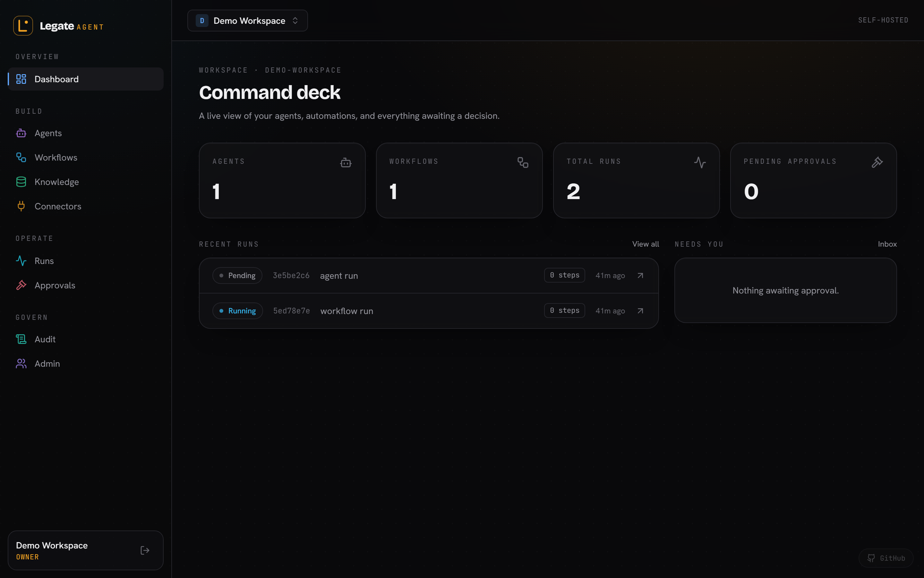Click the Audit scroll icon
The width and height of the screenshot is (924, 578).
(x=21, y=339)
